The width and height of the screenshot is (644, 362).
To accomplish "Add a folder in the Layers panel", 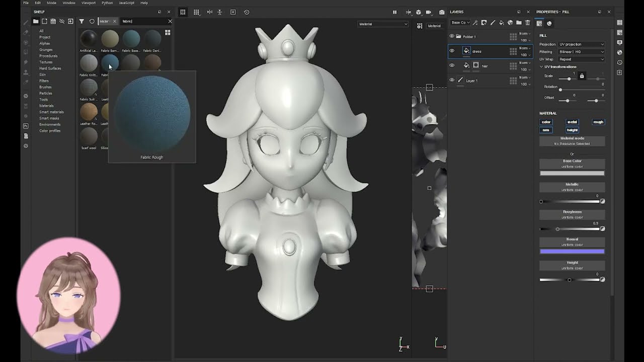I will pyautogui.click(x=519, y=23).
